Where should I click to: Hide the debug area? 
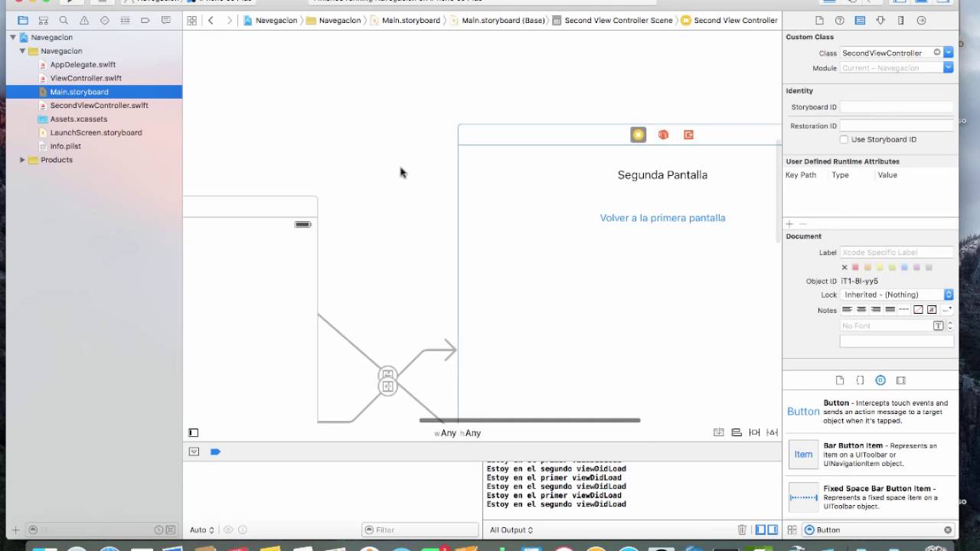coord(194,452)
